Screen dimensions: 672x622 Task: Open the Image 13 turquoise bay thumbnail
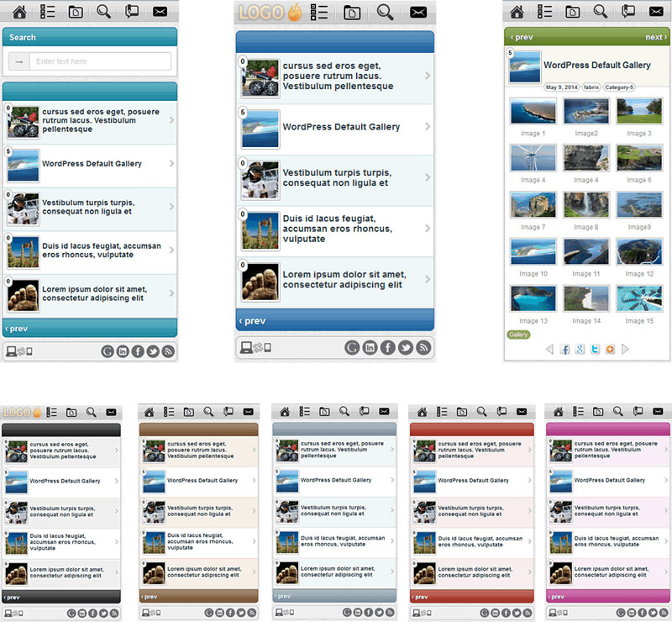[x=533, y=298]
